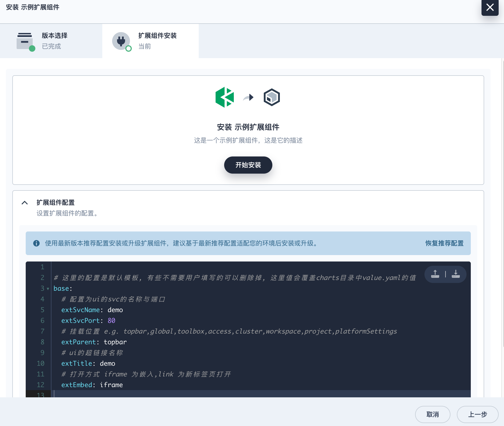The width and height of the screenshot is (504, 426).
Task: Click the dark hexagon extension icon
Action: [272, 97]
